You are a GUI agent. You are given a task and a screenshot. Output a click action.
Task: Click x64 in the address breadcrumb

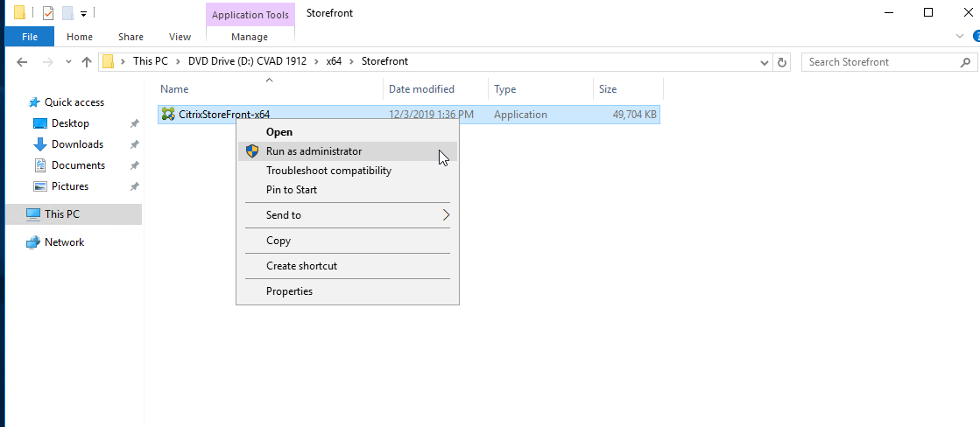(x=334, y=62)
